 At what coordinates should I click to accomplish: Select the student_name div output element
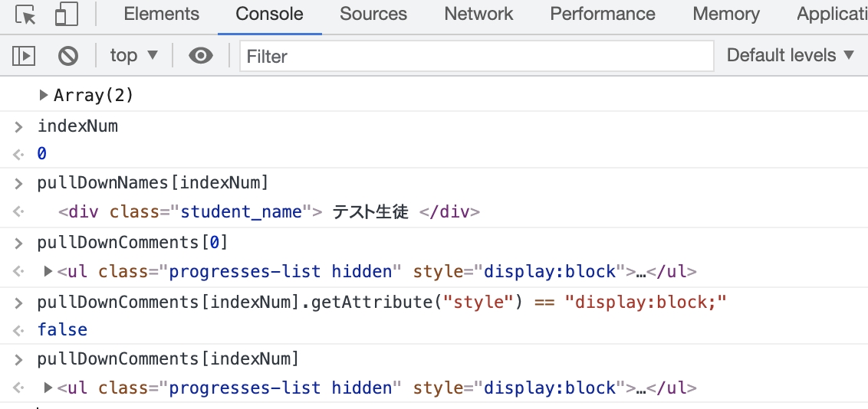click(269, 211)
